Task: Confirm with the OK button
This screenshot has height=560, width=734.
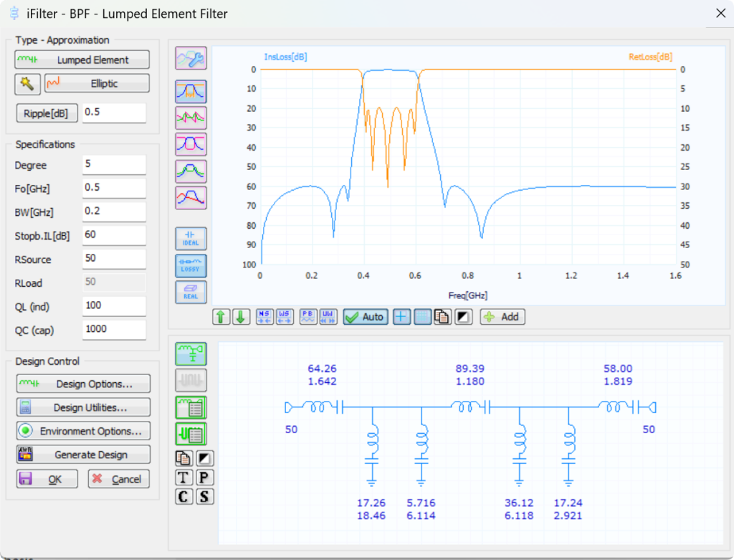Action: [47, 479]
